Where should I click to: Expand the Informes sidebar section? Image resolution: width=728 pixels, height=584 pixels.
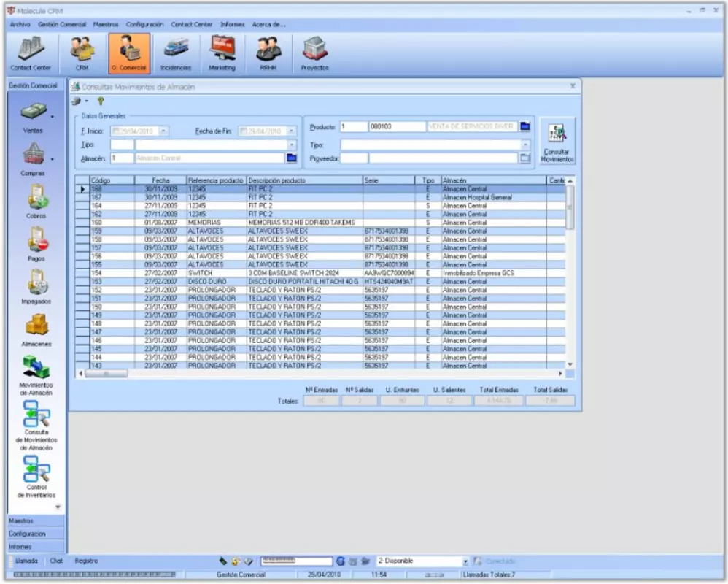point(36,547)
